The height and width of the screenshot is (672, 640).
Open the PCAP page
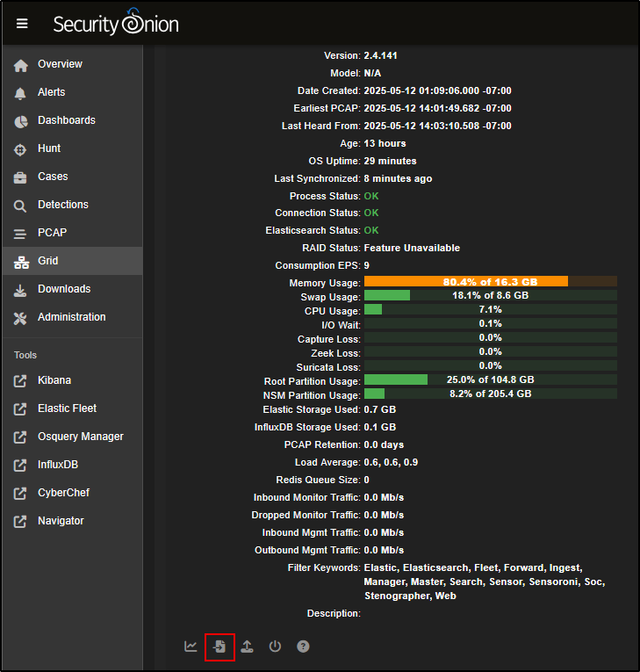[52, 233]
